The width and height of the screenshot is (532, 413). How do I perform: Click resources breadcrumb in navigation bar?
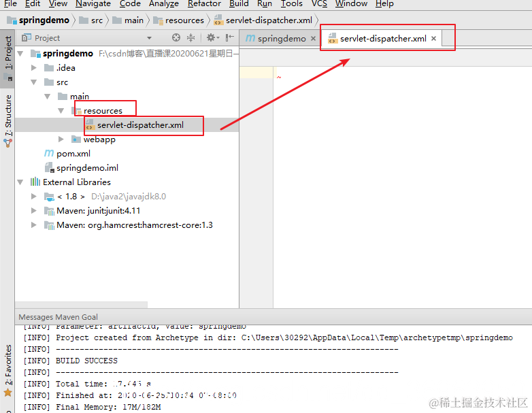click(x=178, y=20)
